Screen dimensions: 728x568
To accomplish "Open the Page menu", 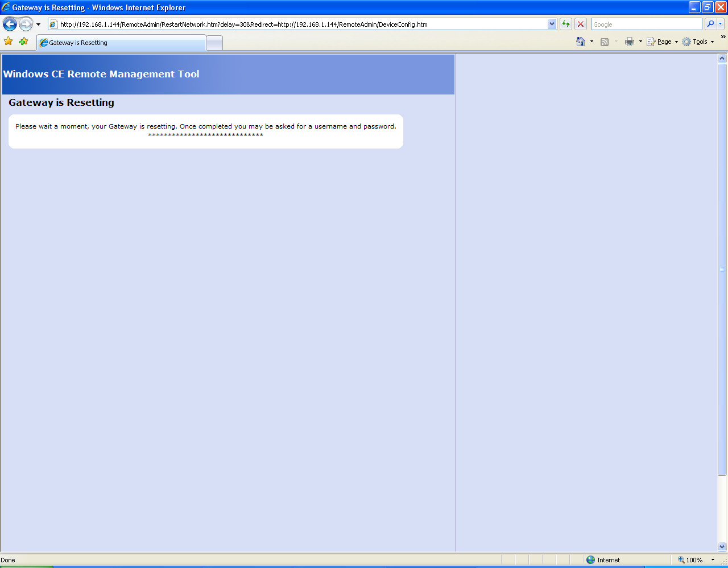I will tap(662, 42).
